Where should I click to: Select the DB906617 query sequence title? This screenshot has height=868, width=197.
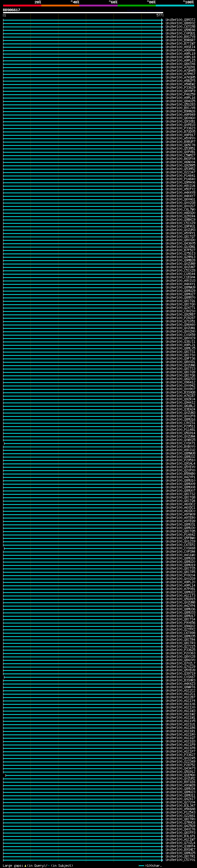pyautogui.click(x=11, y=10)
